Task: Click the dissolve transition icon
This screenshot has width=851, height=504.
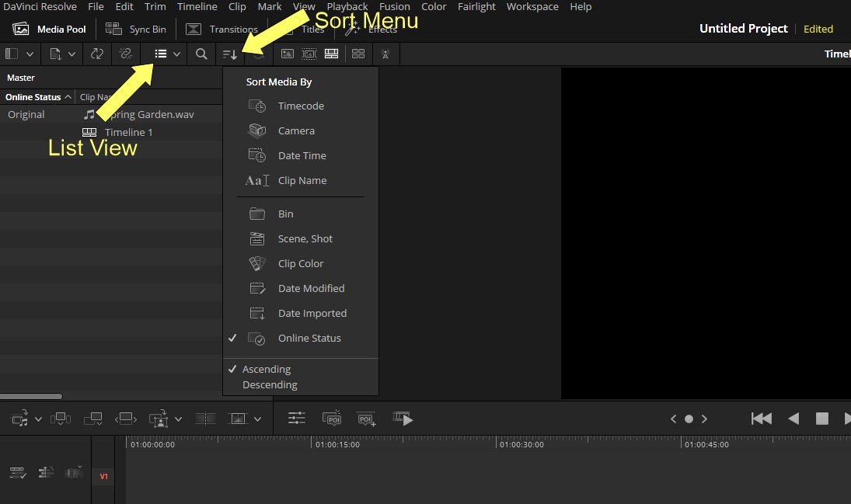Action: pos(239,419)
